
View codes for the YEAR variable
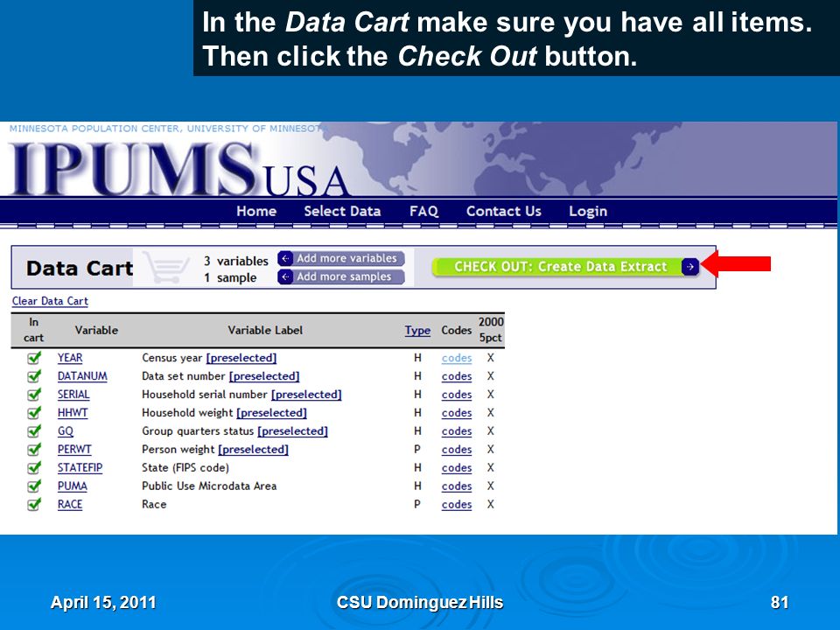(x=457, y=358)
